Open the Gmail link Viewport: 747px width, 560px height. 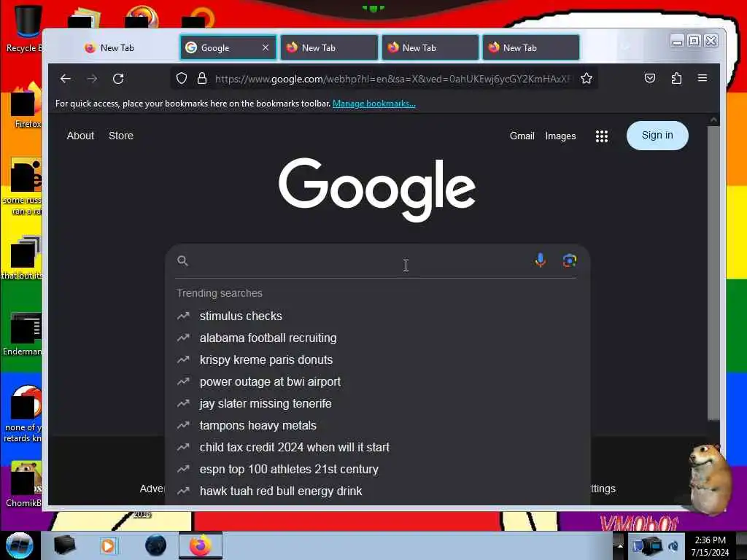click(x=522, y=136)
